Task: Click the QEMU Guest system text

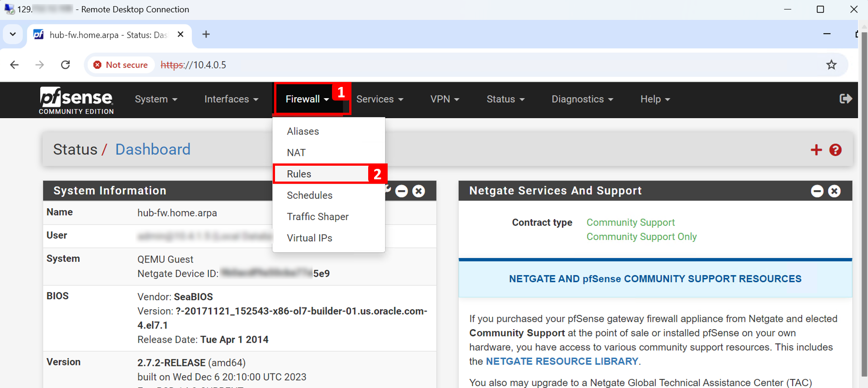Action: [x=165, y=259]
